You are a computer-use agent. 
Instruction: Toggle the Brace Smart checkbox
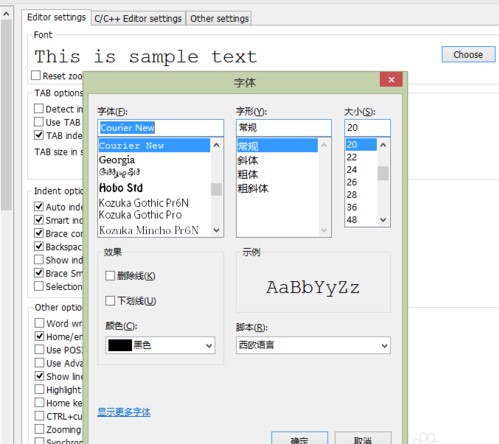coord(39,273)
